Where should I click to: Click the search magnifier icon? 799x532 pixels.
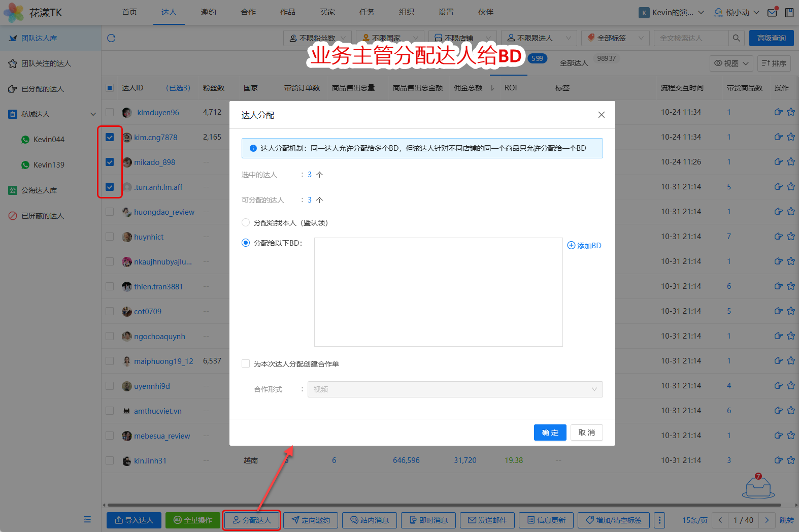pyautogui.click(x=736, y=38)
